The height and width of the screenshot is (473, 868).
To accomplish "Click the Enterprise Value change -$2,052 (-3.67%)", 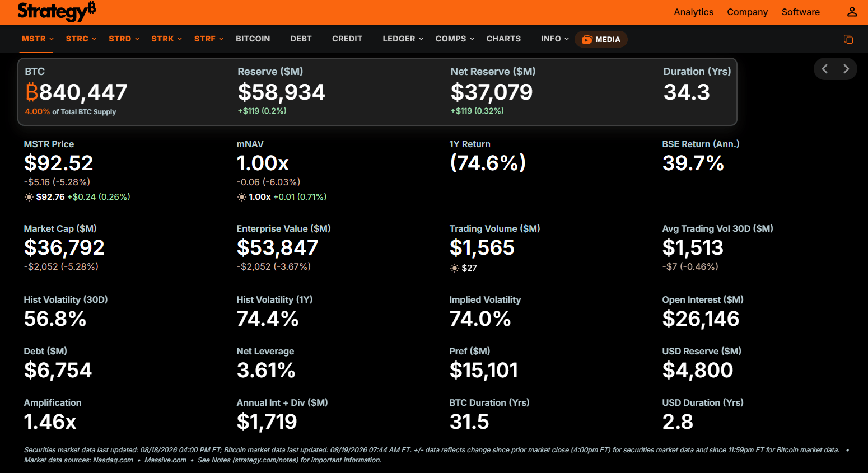I will coord(273,266).
